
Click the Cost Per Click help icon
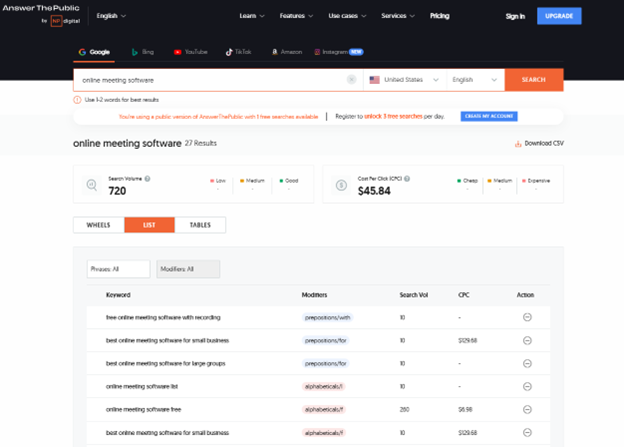(x=407, y=179)
